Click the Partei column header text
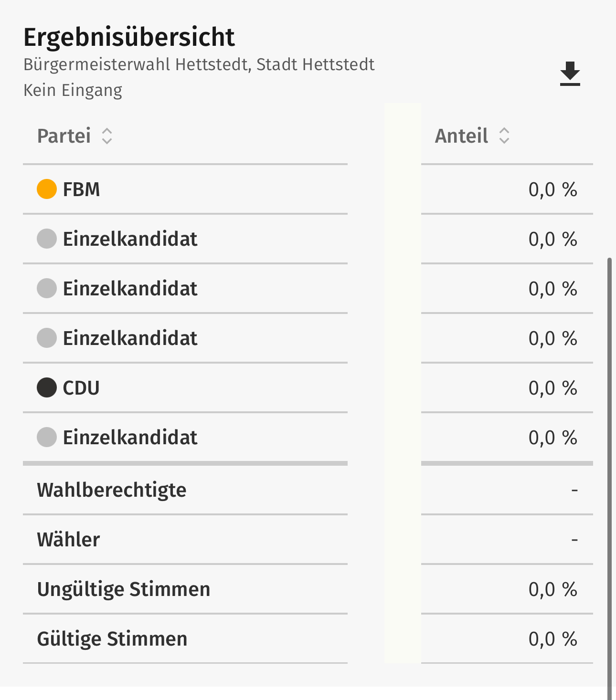 64,136
